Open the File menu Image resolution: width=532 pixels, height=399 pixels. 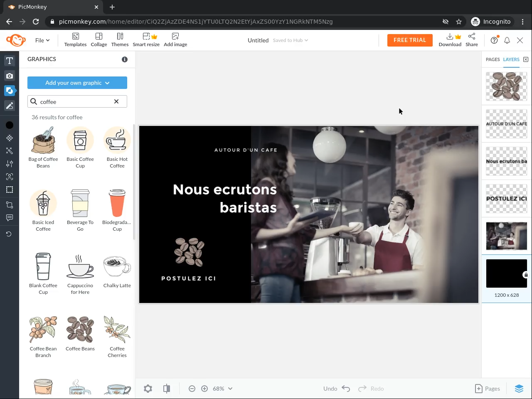click(42, 40)
